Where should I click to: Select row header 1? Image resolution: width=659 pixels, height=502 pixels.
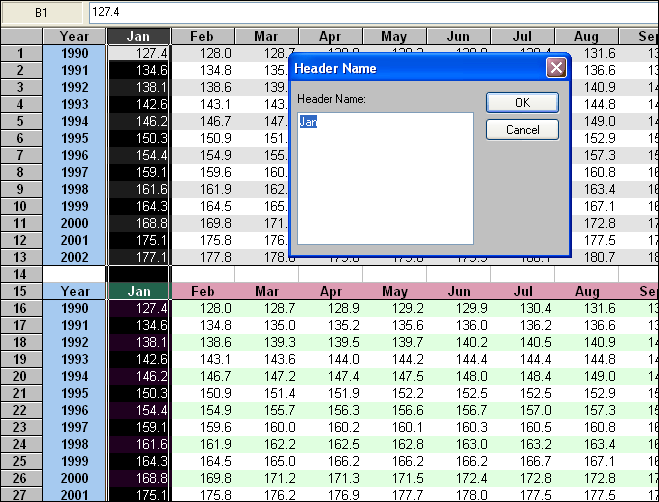[x=21, y=53]
